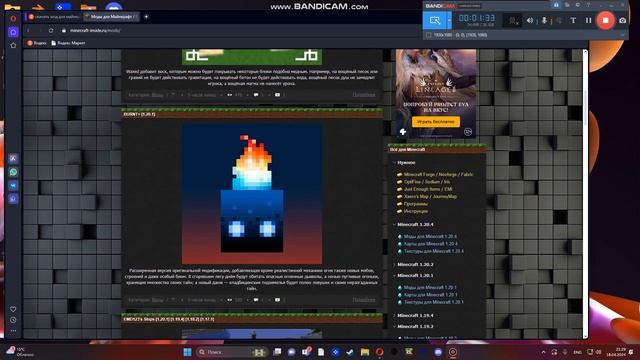Open a new browser tab with plus button

146,17
